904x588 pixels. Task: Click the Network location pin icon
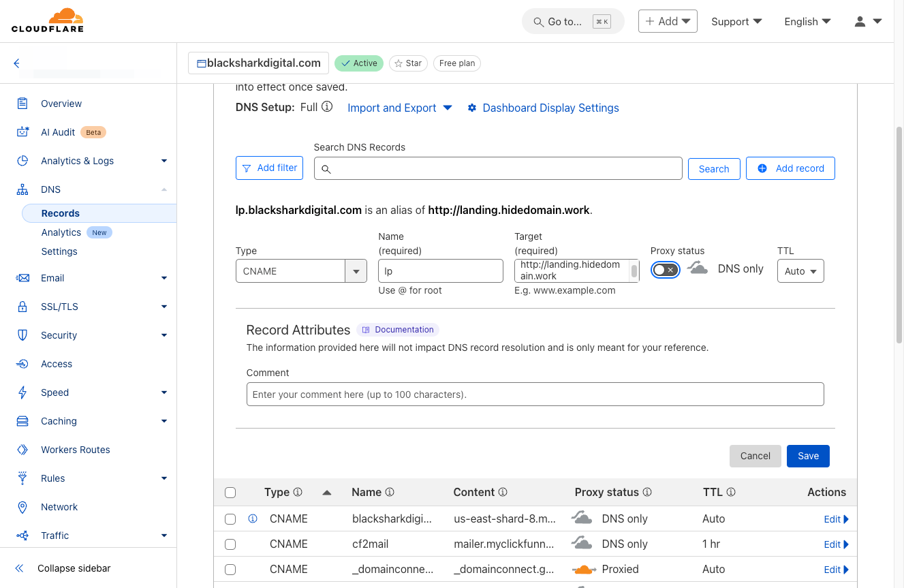22,507
